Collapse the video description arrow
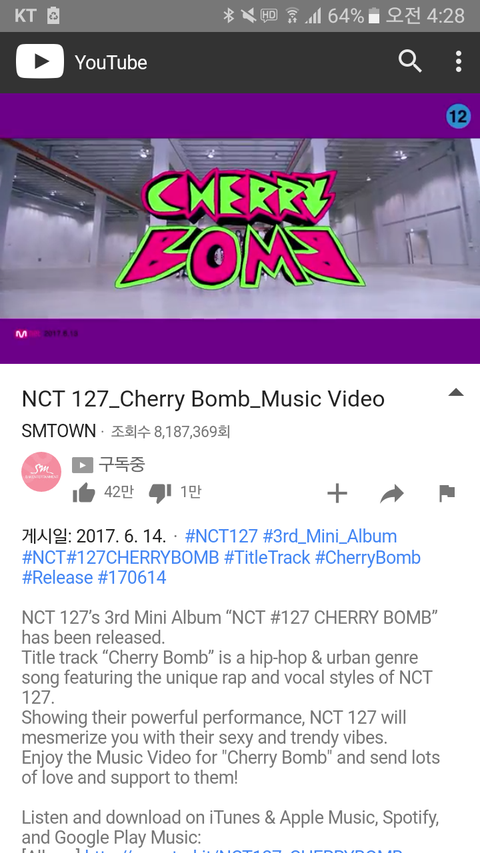This screenshot has height=853, width=480. (x=456, y=393)
